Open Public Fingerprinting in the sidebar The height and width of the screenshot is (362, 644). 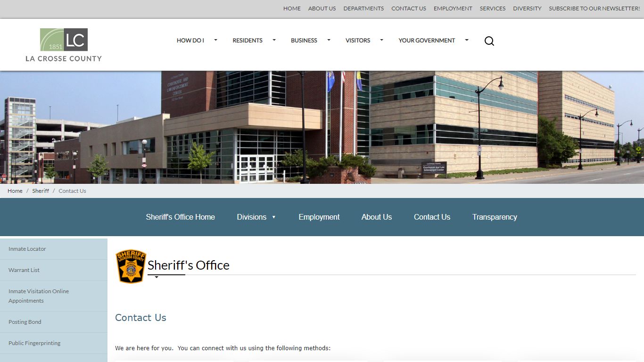click(54, 343)
